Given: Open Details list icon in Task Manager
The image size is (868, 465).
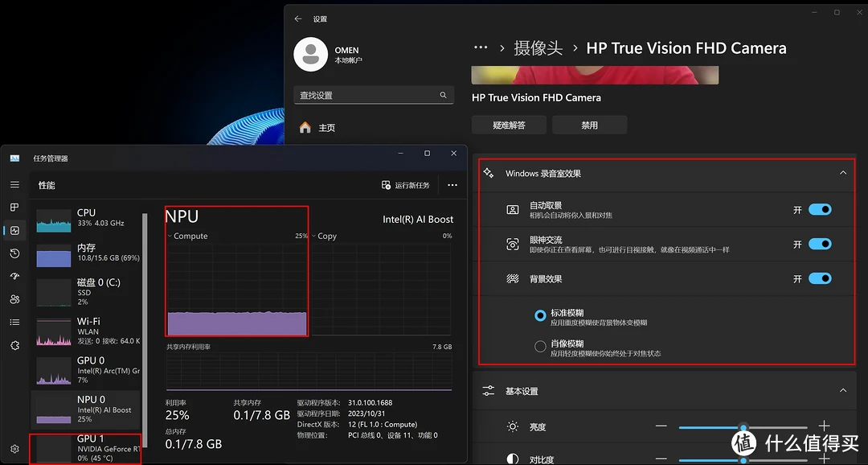Looking at the screenshot, I should [15, 322].
